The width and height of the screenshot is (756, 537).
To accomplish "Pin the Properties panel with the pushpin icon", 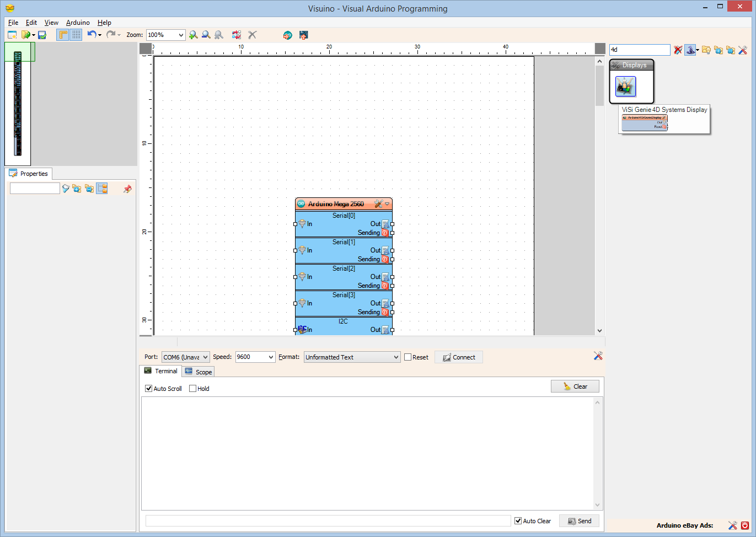I will (x=127, y=189).
